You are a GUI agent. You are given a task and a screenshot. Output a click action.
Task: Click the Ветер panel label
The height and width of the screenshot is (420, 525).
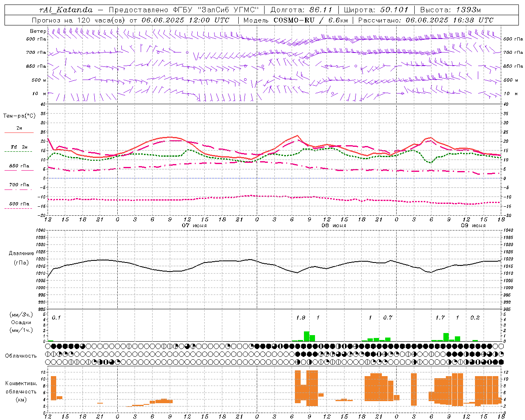pyautogui.click(x=38, y=31)
